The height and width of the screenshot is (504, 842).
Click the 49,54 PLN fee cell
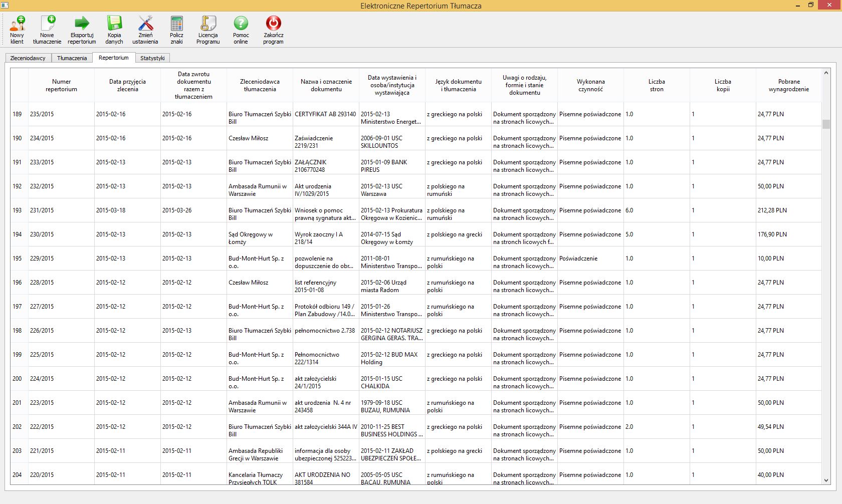pos(789,427)
